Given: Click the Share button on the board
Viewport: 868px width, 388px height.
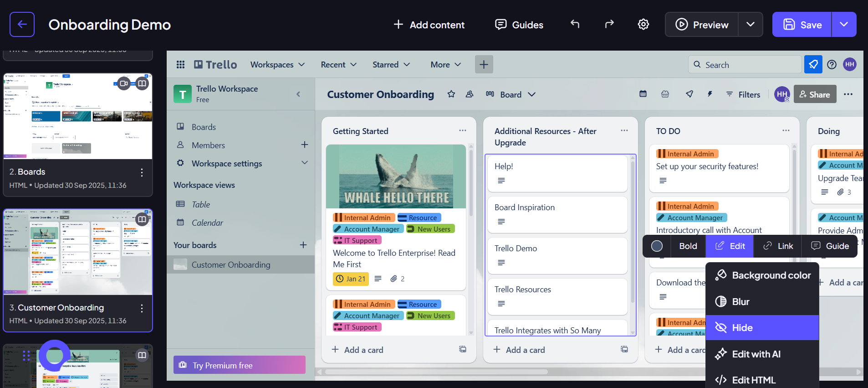Looking at the screenshot, I should pos(815,94).
